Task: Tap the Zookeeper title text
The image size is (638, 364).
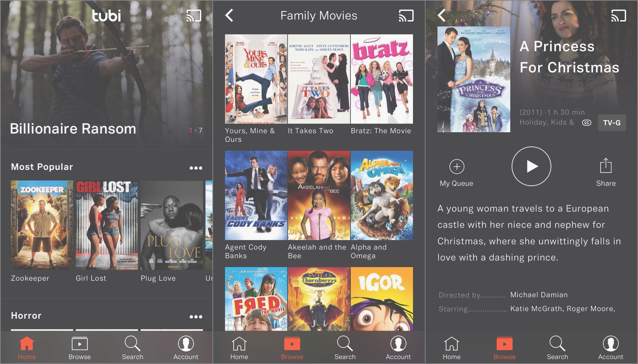Action: point(30,278)
